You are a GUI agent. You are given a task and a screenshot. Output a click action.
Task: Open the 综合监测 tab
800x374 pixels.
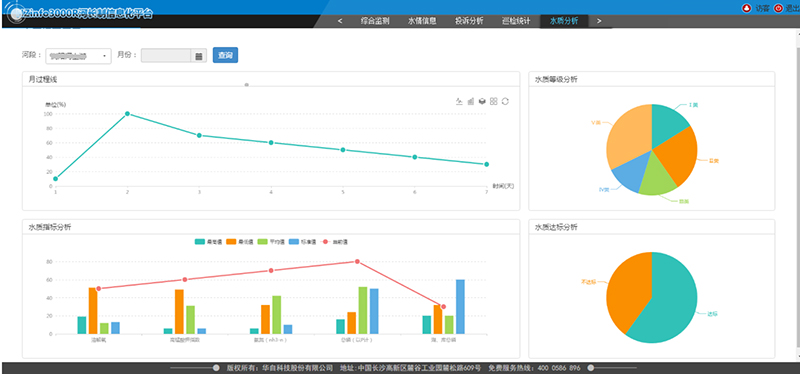[375, 21]
